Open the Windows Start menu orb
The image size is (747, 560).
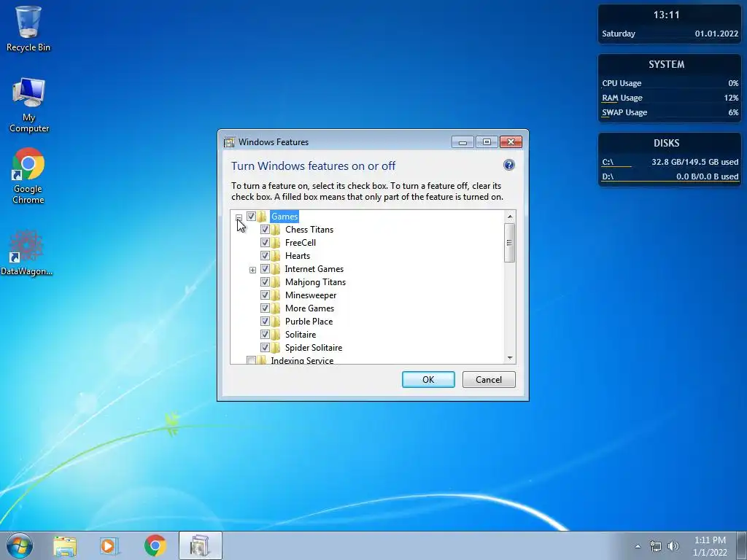20,545
